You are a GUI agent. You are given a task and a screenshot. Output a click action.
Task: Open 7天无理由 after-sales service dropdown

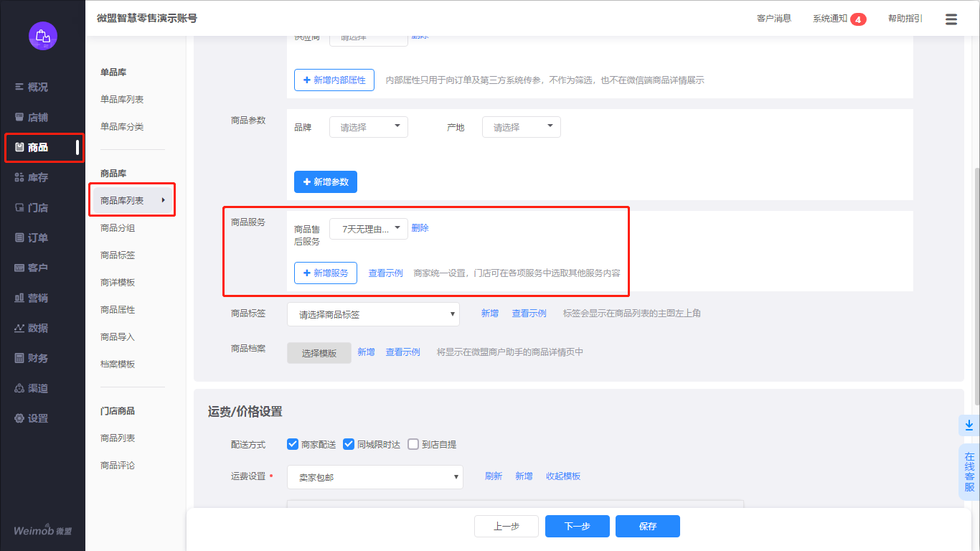pyautogui.click(x=369, y=229)
